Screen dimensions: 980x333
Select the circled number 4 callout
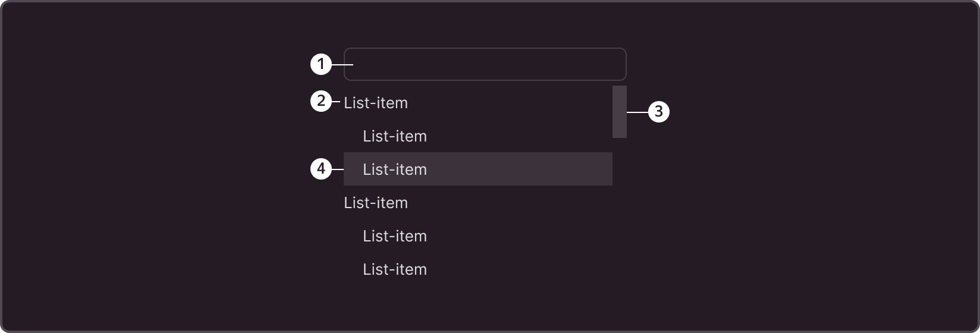click(321, 169)
